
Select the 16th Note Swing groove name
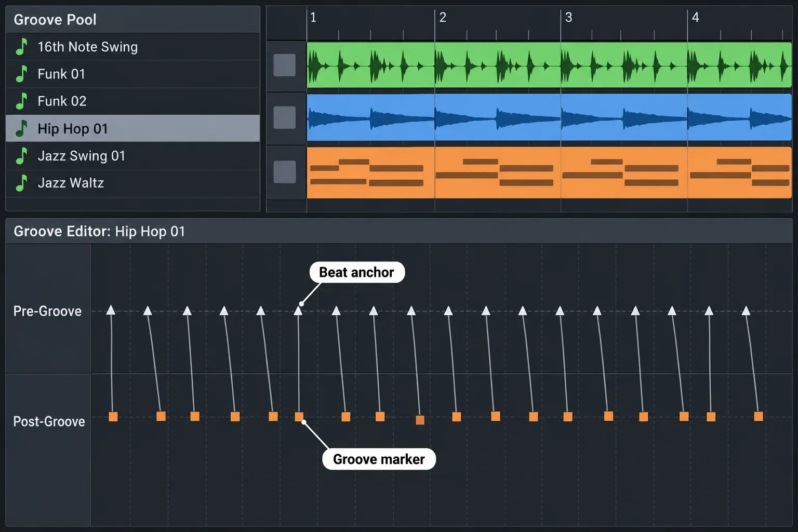tap(88, 47)
